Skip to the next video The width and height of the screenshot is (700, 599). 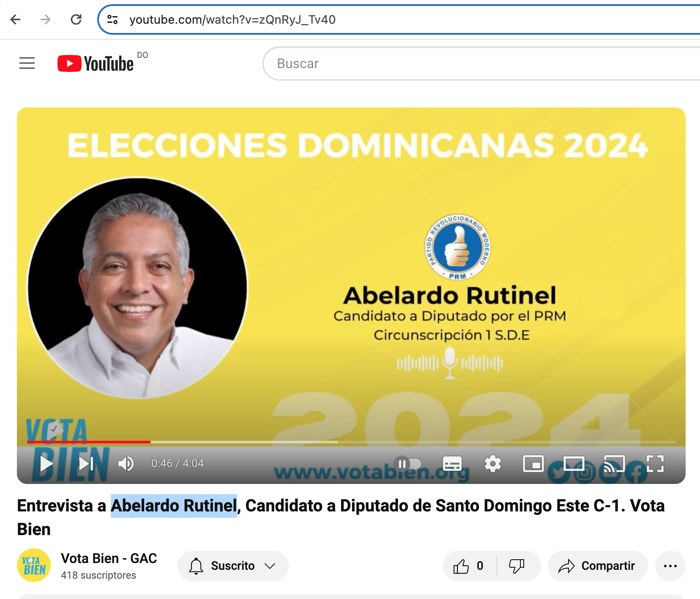86,464
